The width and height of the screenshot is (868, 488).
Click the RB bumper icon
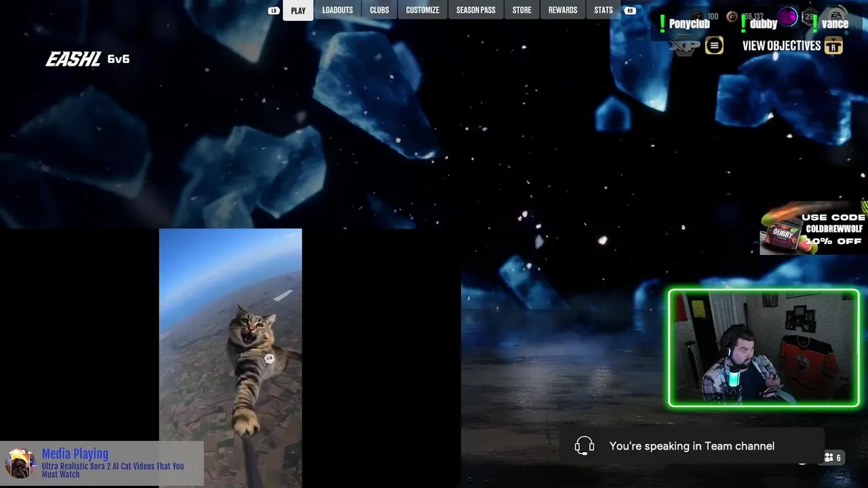click(x=630, y=11)
